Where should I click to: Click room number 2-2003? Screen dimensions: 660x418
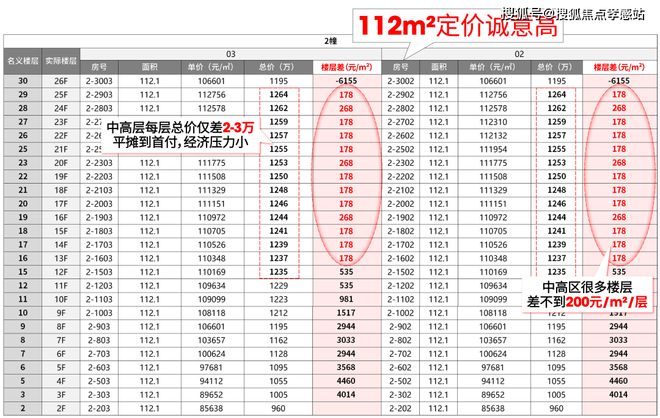click(99, 204)
